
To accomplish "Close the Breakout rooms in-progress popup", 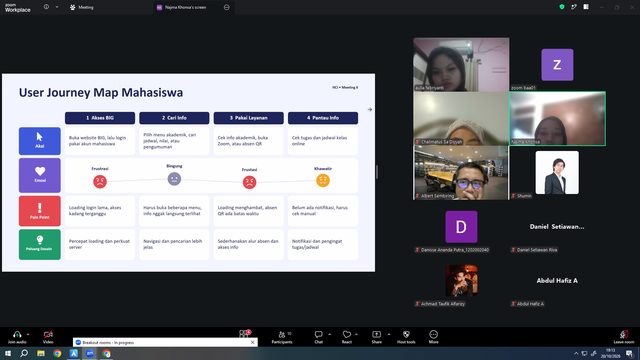I will (252, 342).
